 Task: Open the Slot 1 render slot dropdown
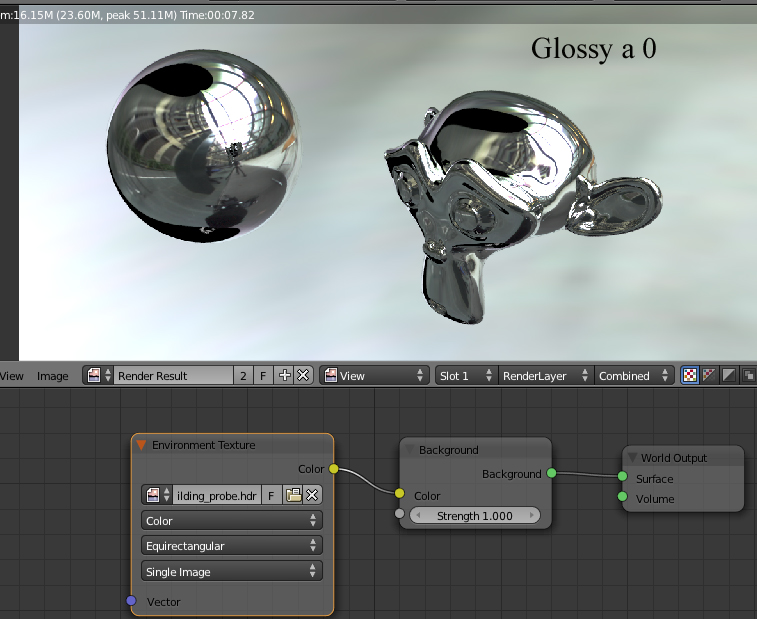coord(466,375)
